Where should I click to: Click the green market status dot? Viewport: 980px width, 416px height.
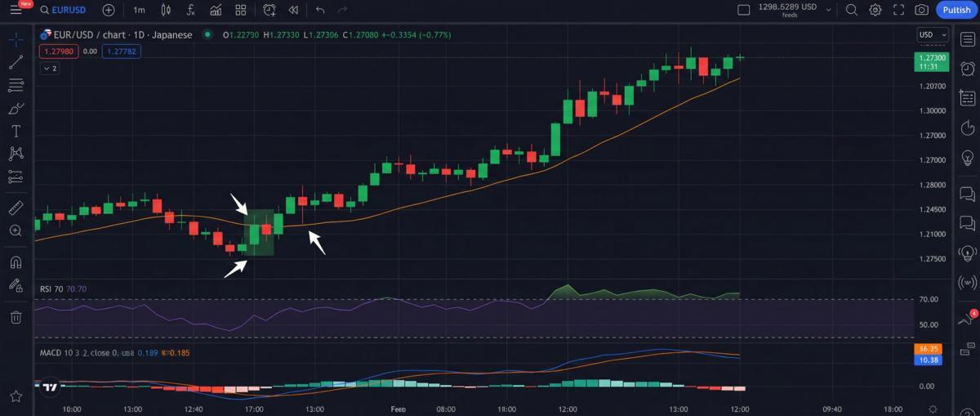[207, 35]
